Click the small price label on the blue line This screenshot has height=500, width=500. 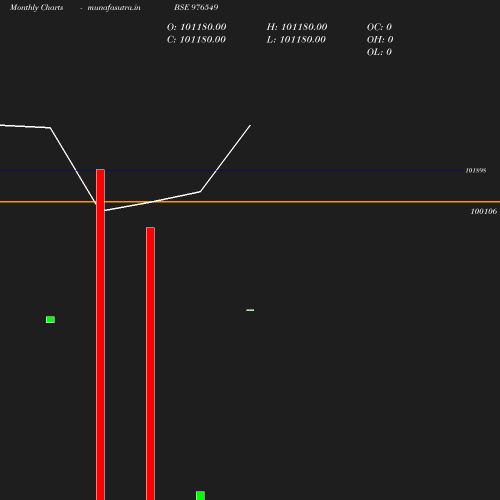(476, 171)
